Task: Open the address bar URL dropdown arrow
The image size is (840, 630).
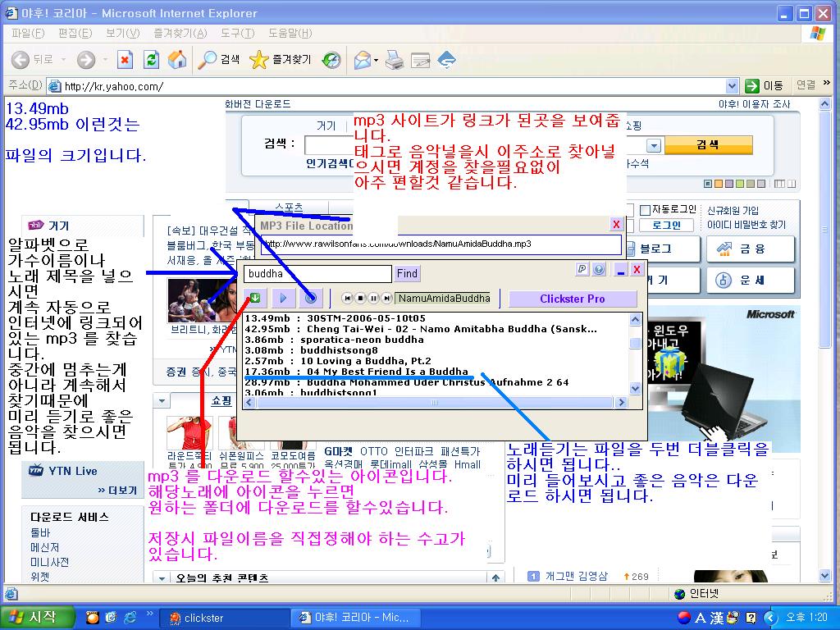Action: click(x=732, y=85)
